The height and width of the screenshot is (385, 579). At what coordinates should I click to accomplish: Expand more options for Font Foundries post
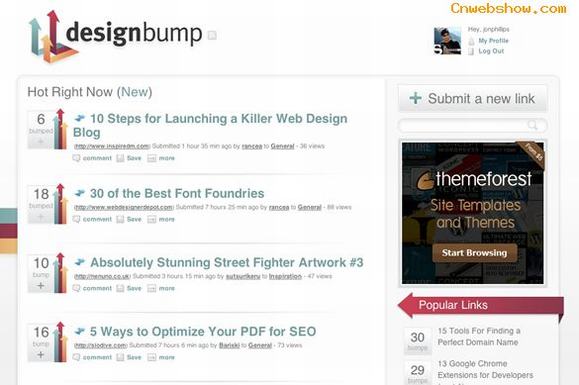(x=161, y=219)
